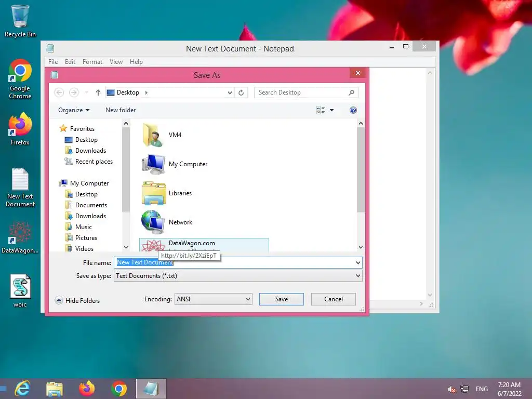Select the woic script desktop icon

tap(20, 291)
